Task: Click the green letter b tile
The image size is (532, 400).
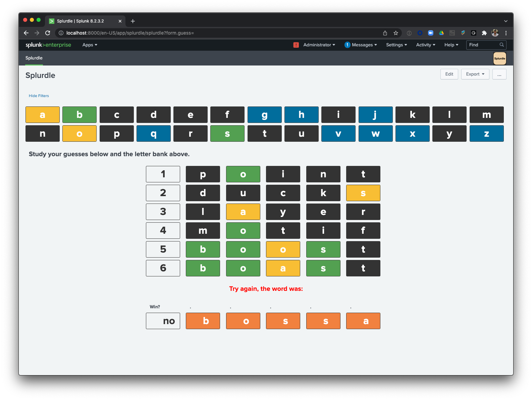Action: coord(79,115)
